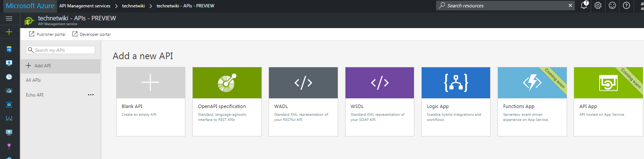Open the Azure hamburger menu
Image resolution: width=644 pixels, height=159 pixels.
tap(9, 18)
